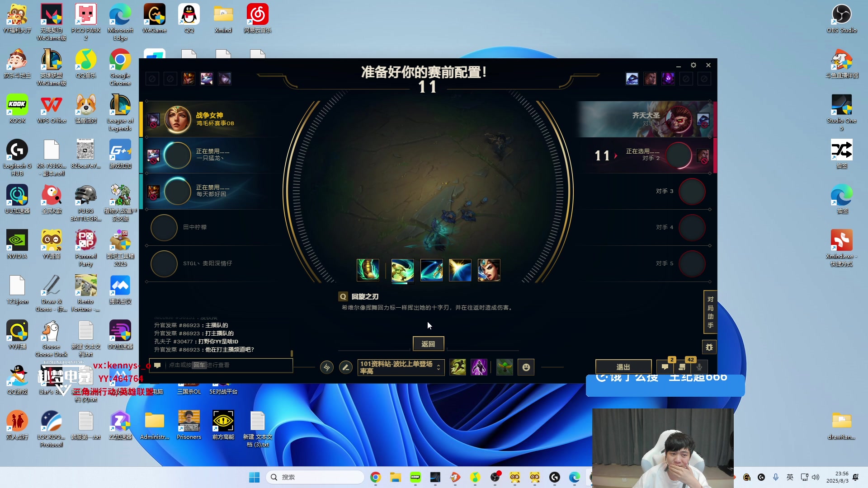Select Sivir's E ability icon

click(460, 270)
